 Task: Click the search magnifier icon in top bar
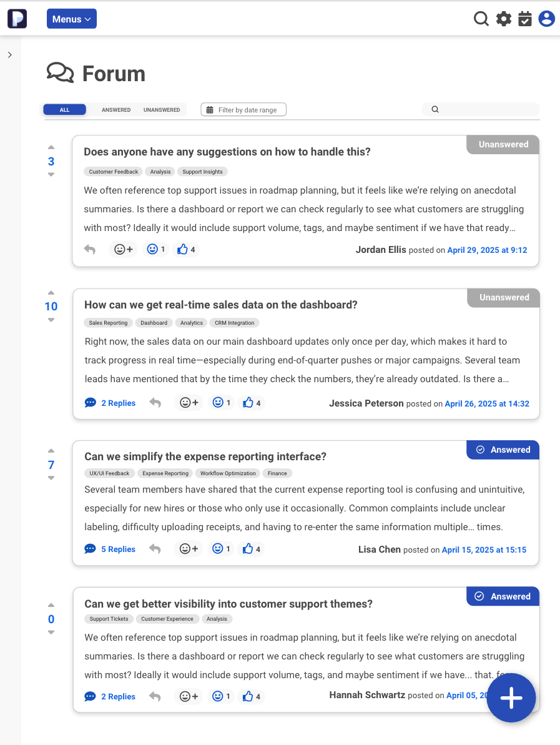(x=481, y=19)
